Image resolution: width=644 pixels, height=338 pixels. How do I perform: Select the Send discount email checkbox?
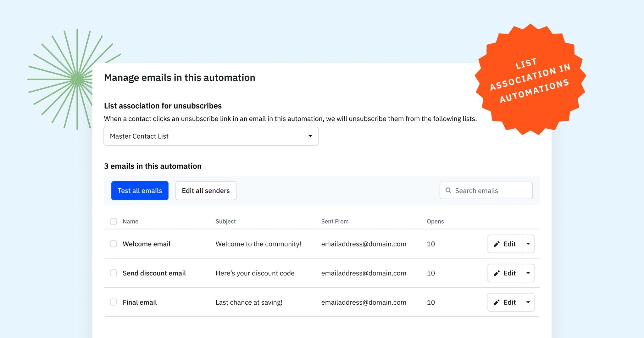(114, 273)
